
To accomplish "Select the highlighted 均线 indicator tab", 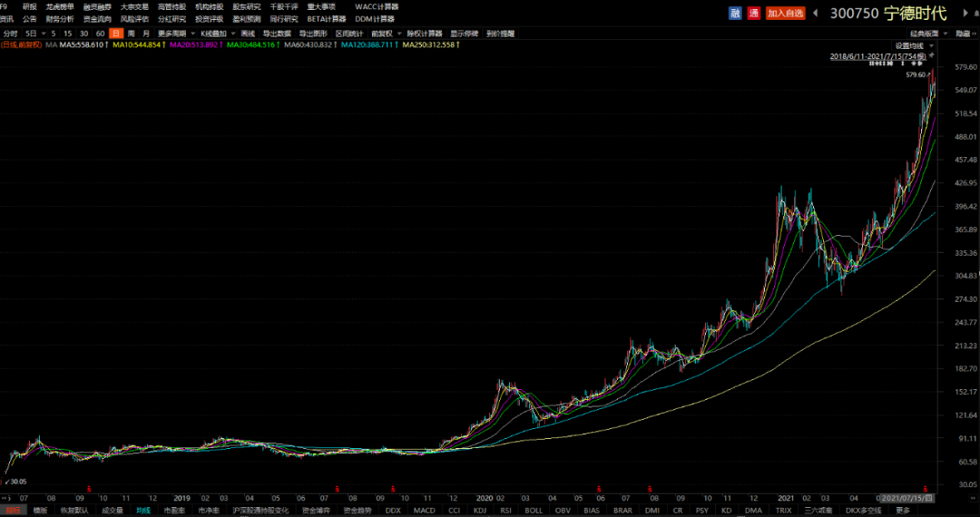I will [144, 510].
